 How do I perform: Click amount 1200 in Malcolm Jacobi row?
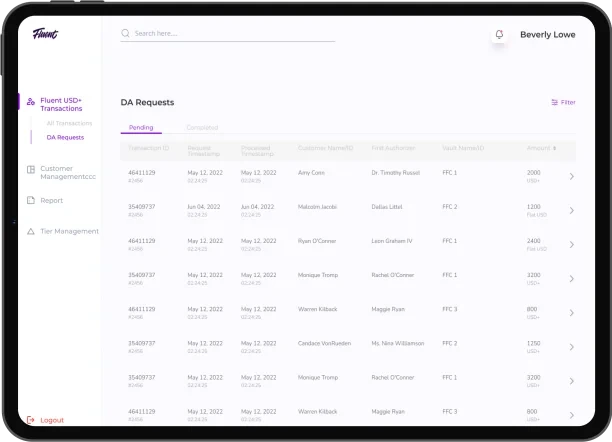click(x=534, y=207)
